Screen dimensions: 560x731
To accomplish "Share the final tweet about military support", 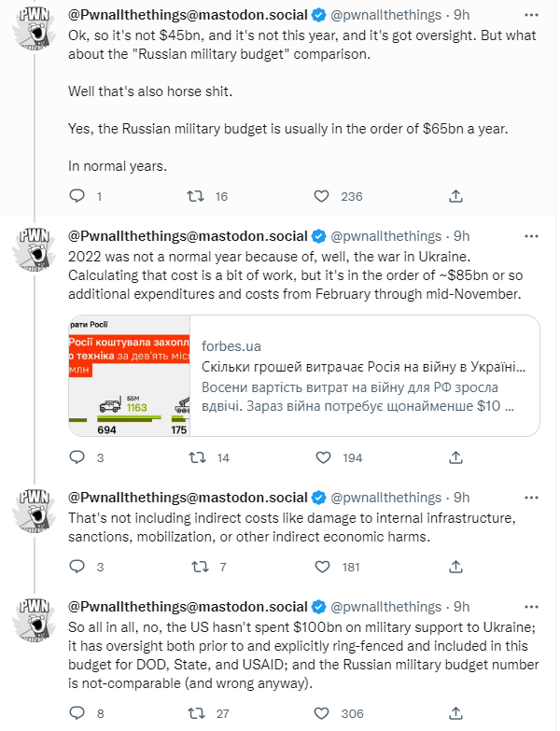I will 455,713.
